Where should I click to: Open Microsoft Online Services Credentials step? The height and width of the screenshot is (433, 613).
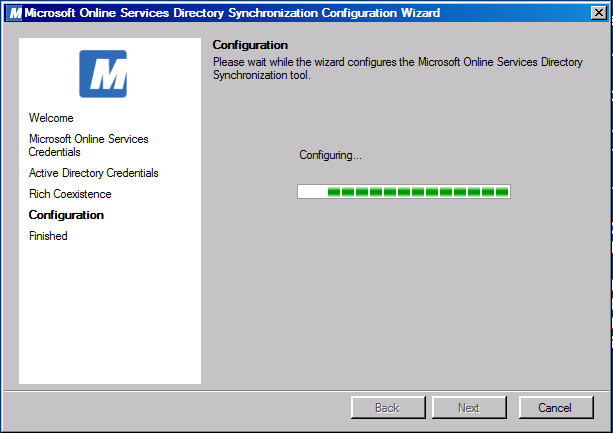click(x=88, y=145)
